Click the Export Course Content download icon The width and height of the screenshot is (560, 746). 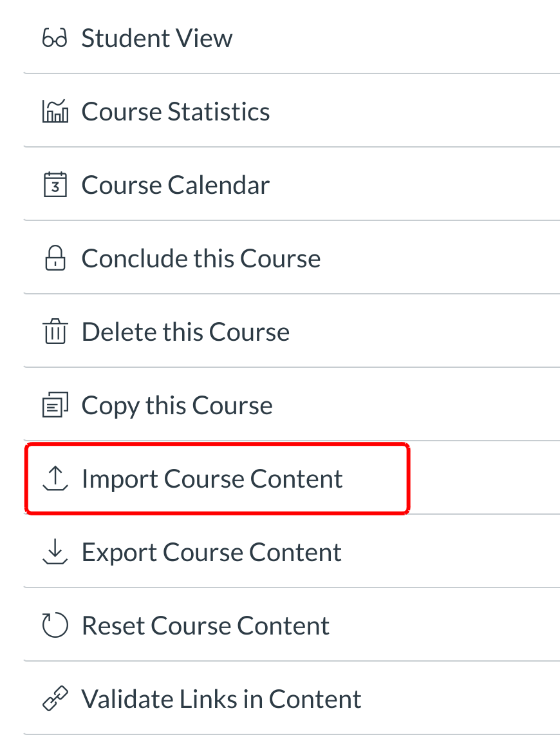pos(55,553)
